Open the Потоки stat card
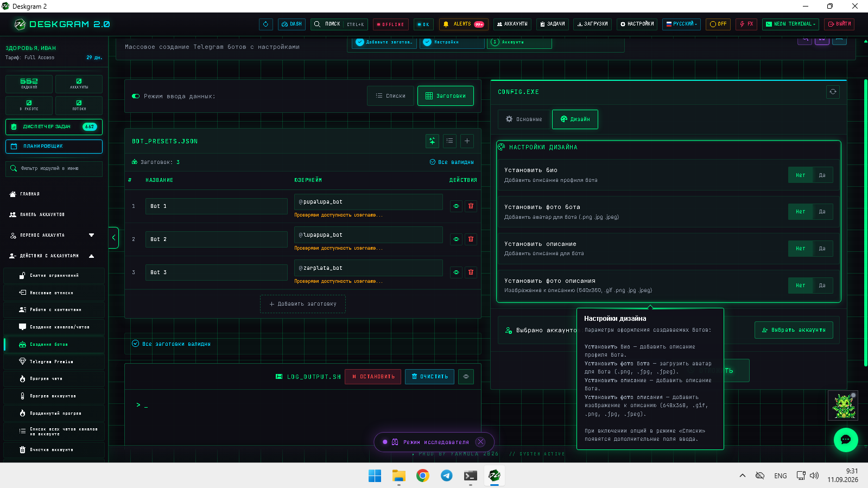868x488 pixels. [79, 105]
